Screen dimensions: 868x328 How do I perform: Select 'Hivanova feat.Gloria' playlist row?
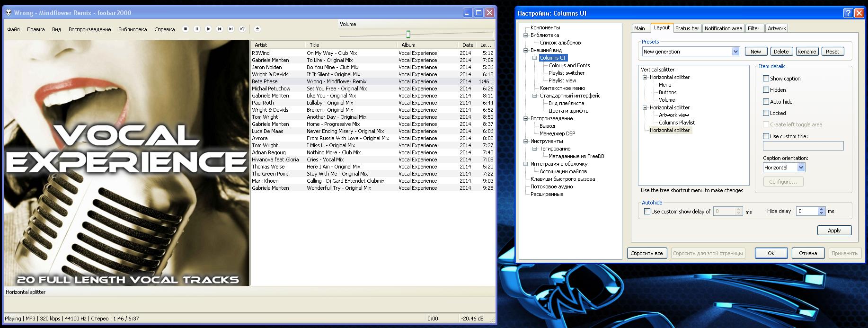(373, 160)
